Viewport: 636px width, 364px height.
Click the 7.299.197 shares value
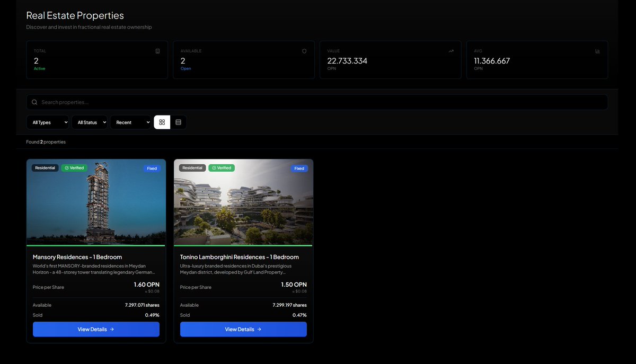click(289, 305)
